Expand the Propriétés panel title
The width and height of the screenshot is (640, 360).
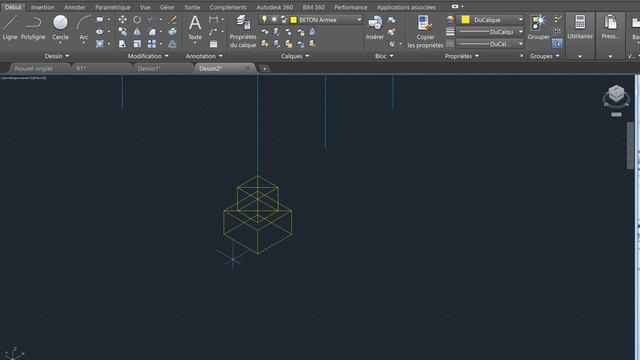coord(462,56)
